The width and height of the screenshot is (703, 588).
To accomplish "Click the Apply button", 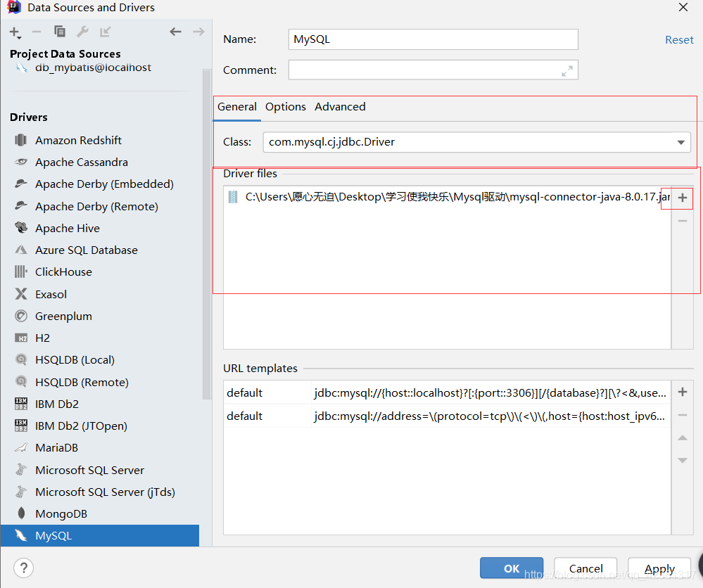I will pyautogui.click(x=659, y=568).
